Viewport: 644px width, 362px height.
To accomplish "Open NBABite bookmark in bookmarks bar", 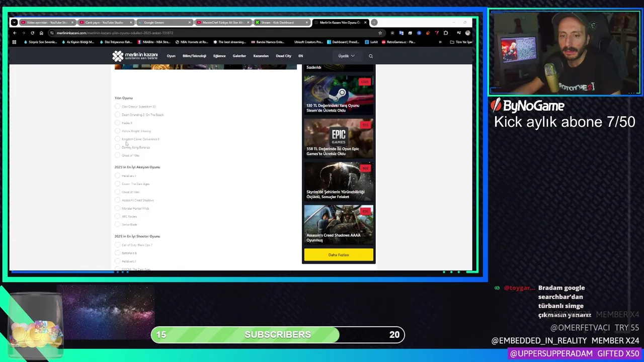I will click(x=154, y=42).
